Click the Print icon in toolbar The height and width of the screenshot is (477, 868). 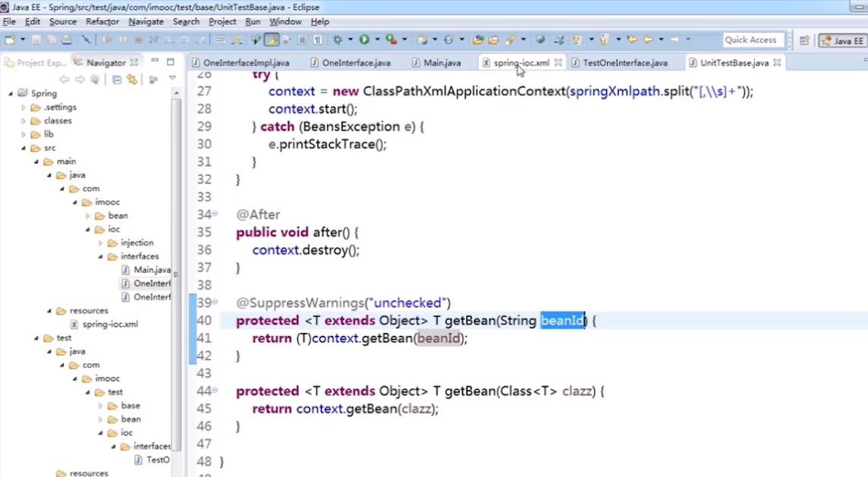coord(67,39)
